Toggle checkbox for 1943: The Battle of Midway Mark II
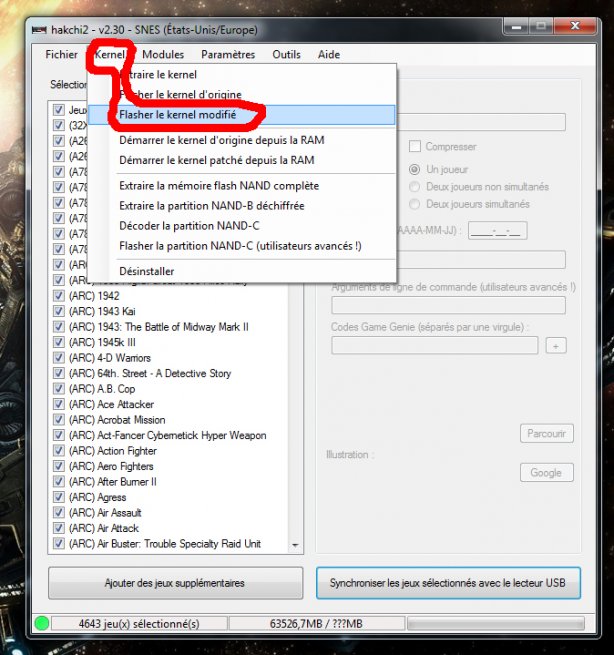The image size is (614, 655). click(x=58, y=327)
